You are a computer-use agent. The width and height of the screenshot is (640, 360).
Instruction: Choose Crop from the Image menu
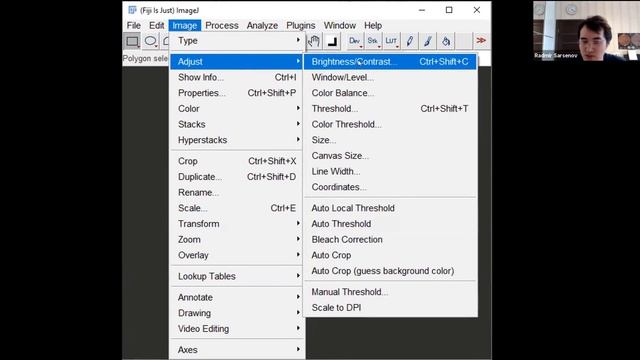click(x=237, y=161)
